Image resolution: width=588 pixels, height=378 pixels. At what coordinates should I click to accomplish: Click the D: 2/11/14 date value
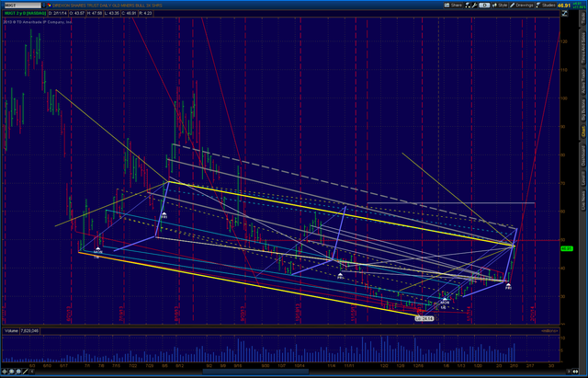pos(58,14)
